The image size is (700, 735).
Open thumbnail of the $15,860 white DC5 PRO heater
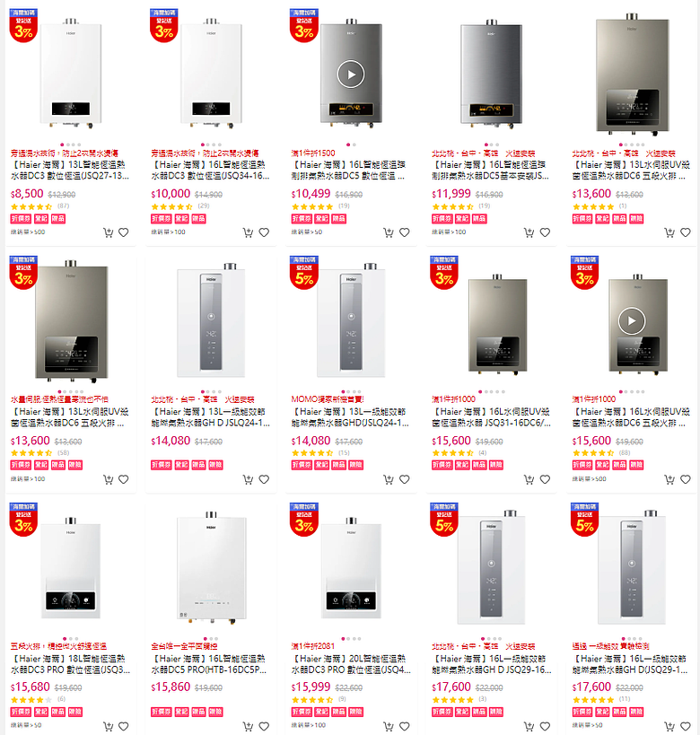click(x=211, y=568)
